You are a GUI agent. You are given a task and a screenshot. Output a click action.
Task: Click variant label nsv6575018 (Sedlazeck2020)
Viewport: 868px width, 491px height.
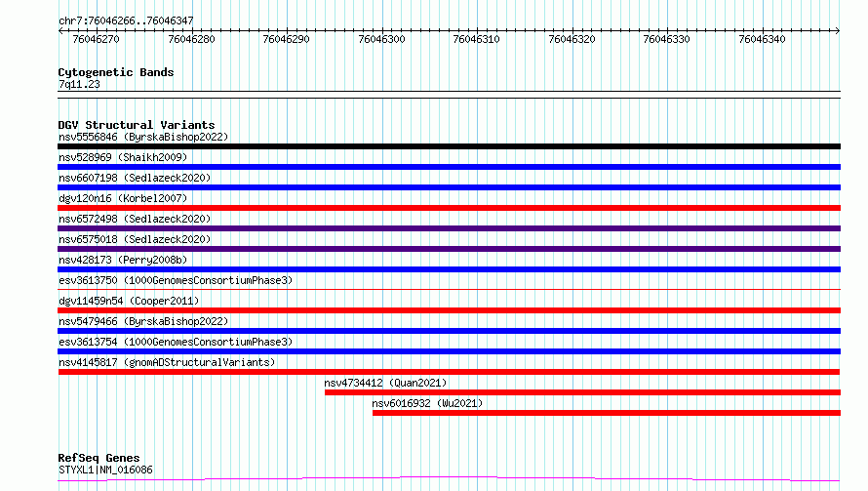(135, 239)
